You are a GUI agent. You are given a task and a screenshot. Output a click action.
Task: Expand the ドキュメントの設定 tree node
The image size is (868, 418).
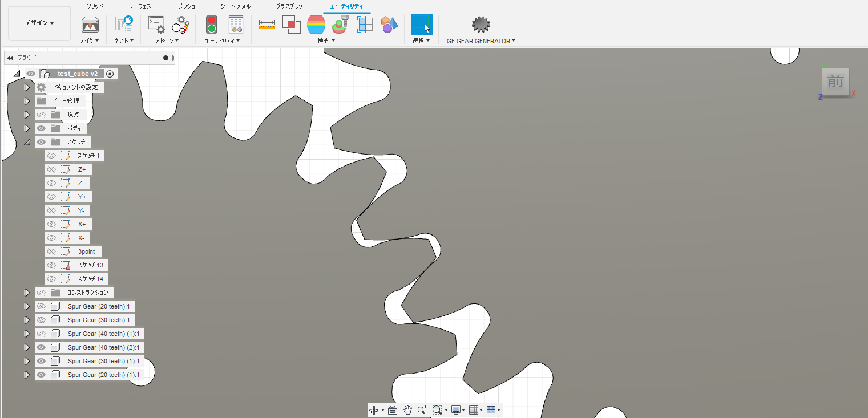[27, 87]
